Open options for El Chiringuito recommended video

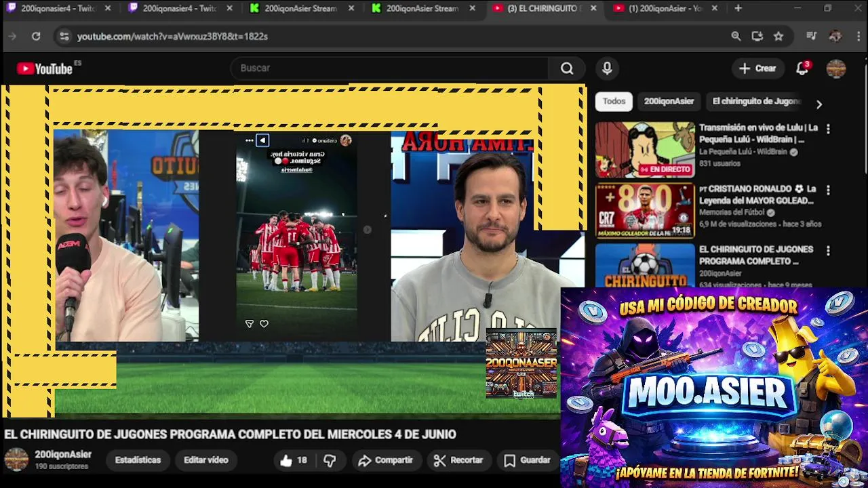[x=827, y=251]
